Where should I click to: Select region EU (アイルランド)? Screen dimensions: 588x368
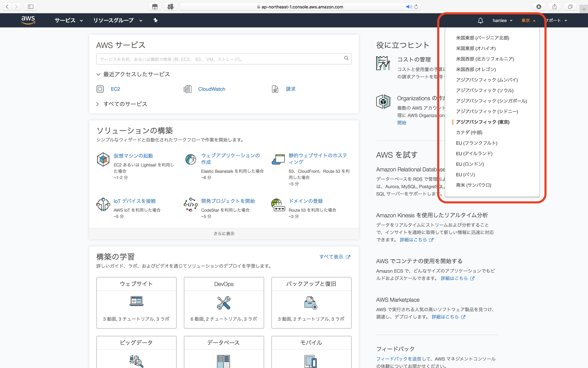(474, 153)
